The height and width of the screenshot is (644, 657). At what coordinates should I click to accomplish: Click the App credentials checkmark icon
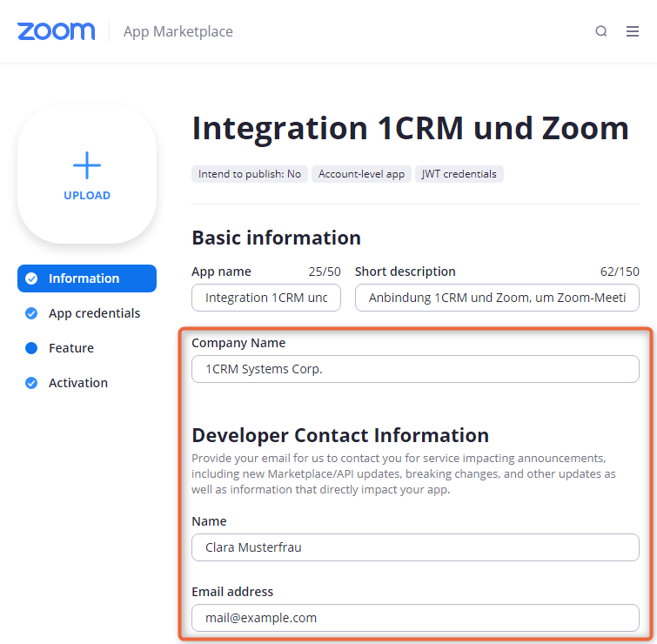point(31,313)
